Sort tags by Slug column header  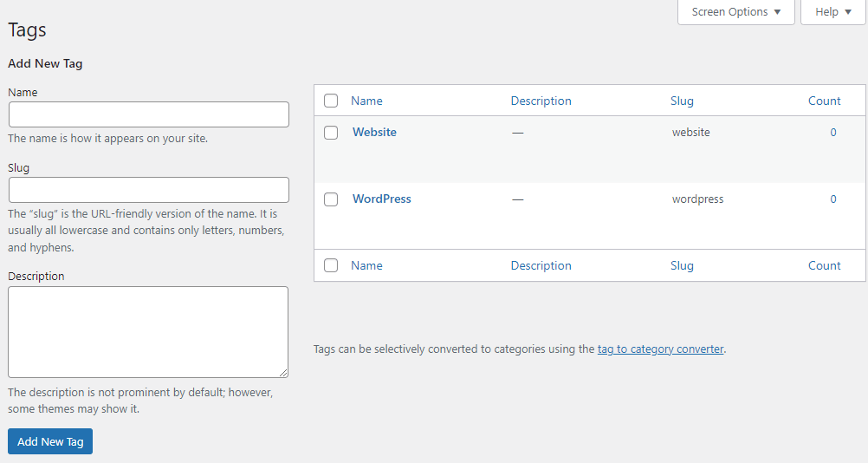(682, 101)
